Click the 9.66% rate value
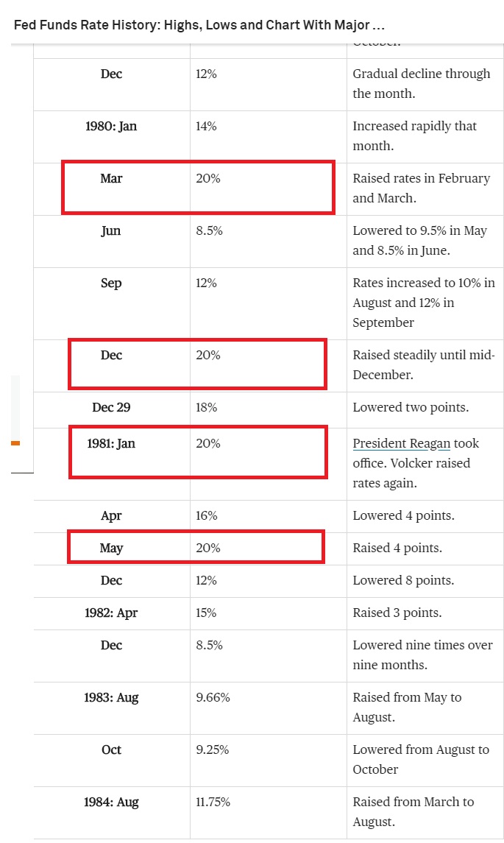This screenshot has width=504, height=843. 213,697
